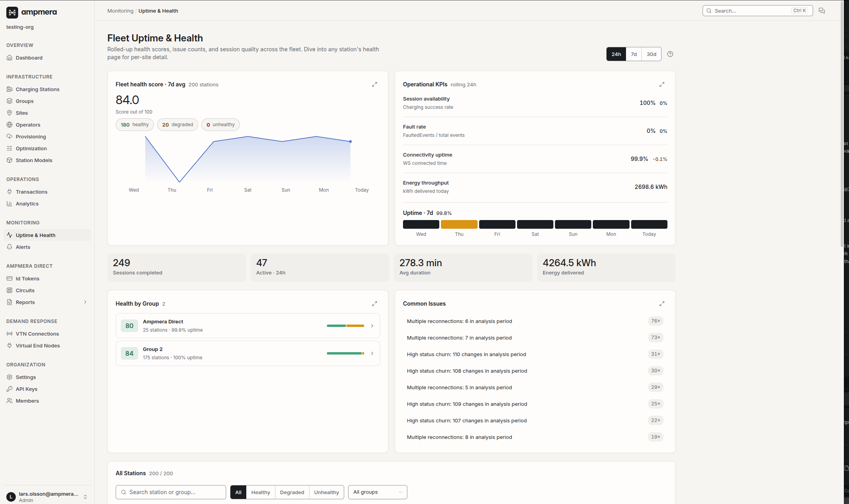The width and height of the screenshot is (849, 504).
Task: Click the Id Tokens card icon
Action: [9, 278]
